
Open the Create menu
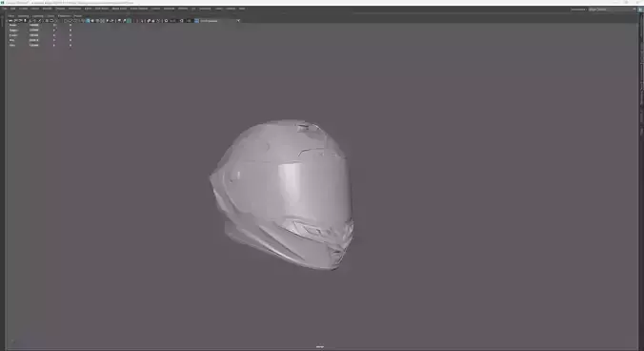24,9
